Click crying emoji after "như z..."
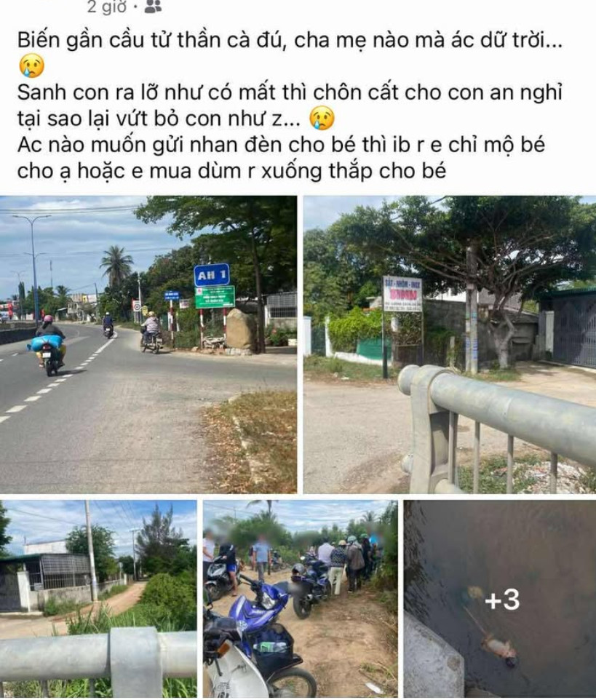The width and height of the screenshot is (596, 700). pyautogui.click(x=322, y=119)
